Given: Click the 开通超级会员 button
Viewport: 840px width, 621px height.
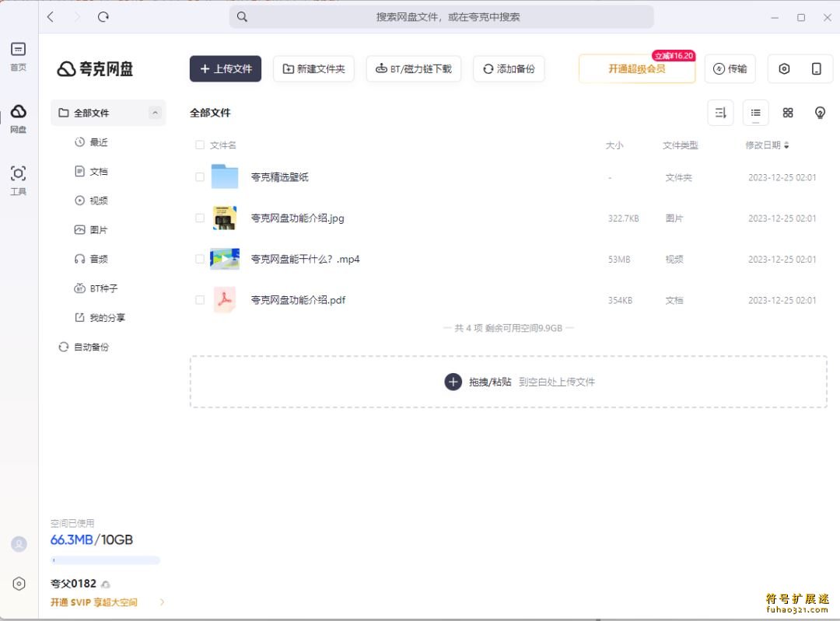Looking at the screenshot, I should click(x=637, y=68).
